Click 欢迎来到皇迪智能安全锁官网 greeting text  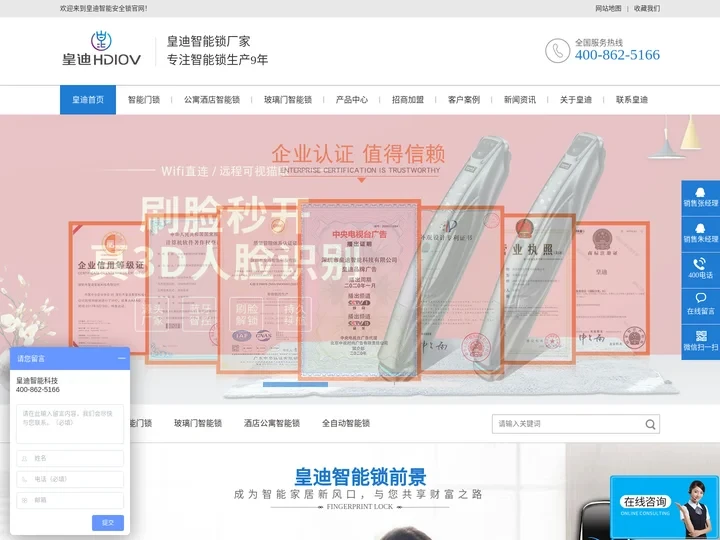click(x=103, y=8)
